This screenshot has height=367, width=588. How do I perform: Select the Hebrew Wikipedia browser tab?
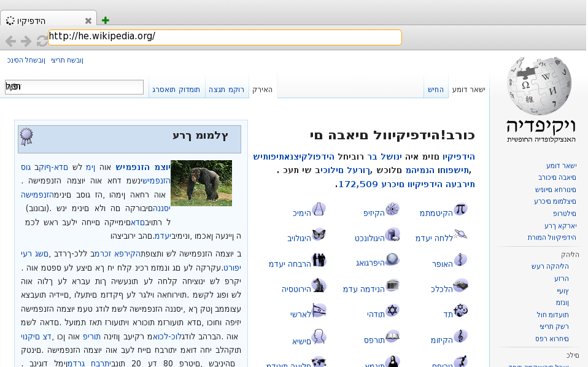tap(48, 18)
